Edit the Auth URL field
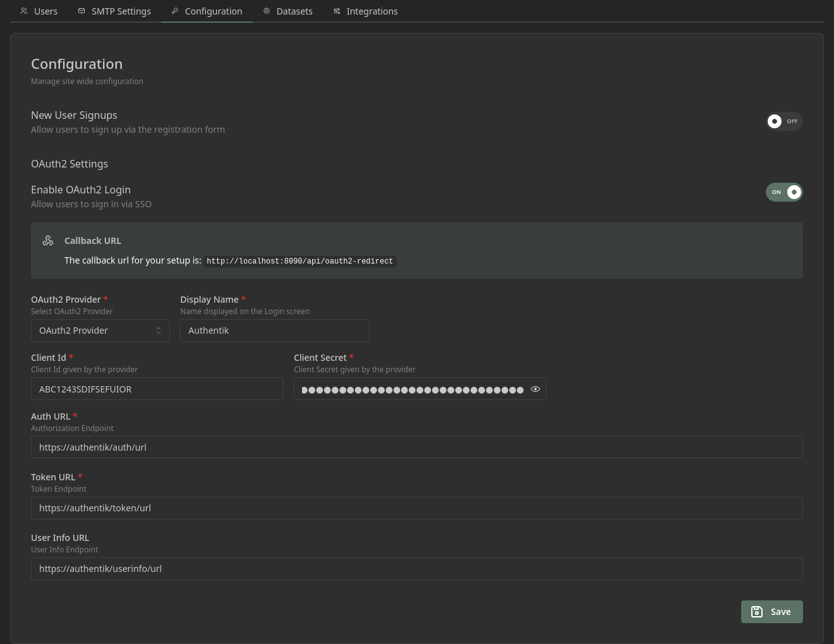The width and height of the screenshot is (834, 644). tap(417, 447)
